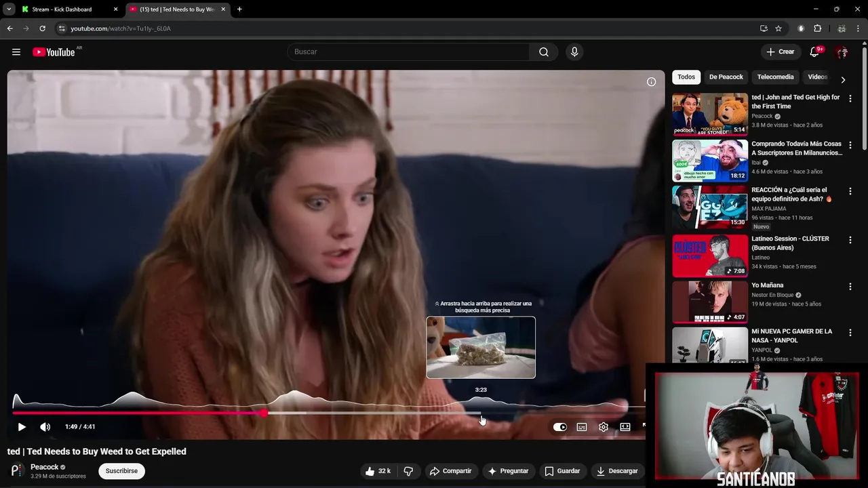Toggle subtitles/closed captions
868x488 pixels.
(x=582, y=427)
